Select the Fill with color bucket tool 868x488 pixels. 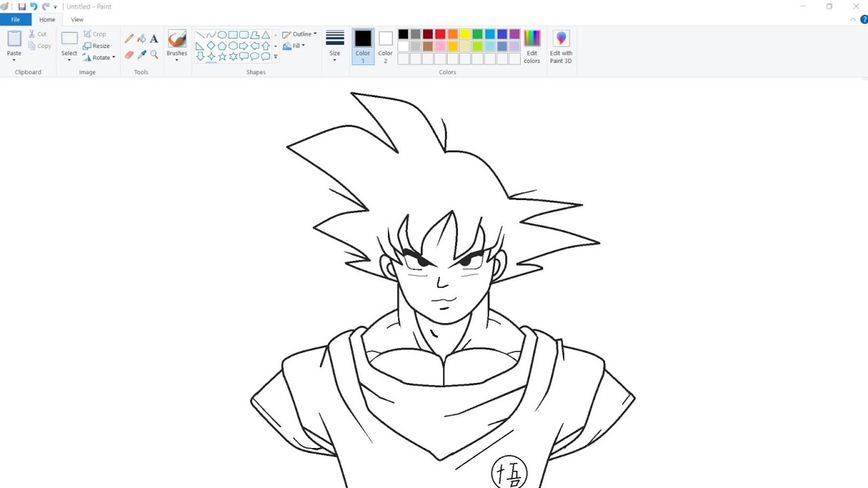142,39
